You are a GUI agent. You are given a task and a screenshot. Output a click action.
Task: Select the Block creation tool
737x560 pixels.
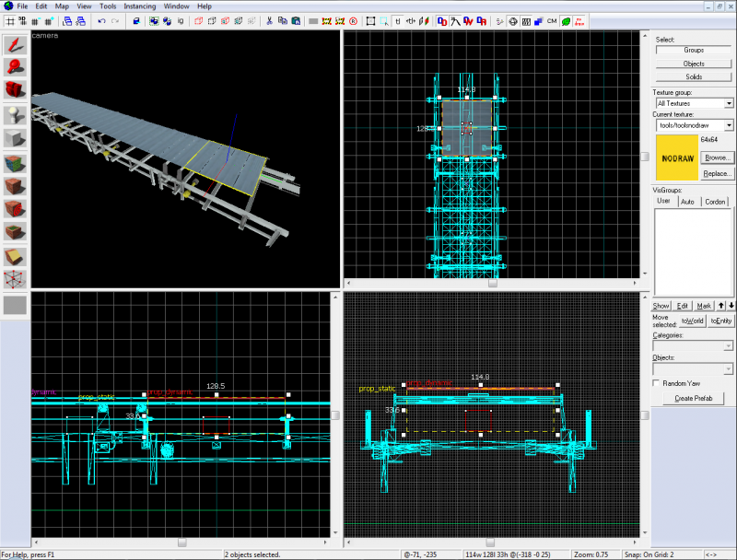pyautogui.click(x=15, y=138)
